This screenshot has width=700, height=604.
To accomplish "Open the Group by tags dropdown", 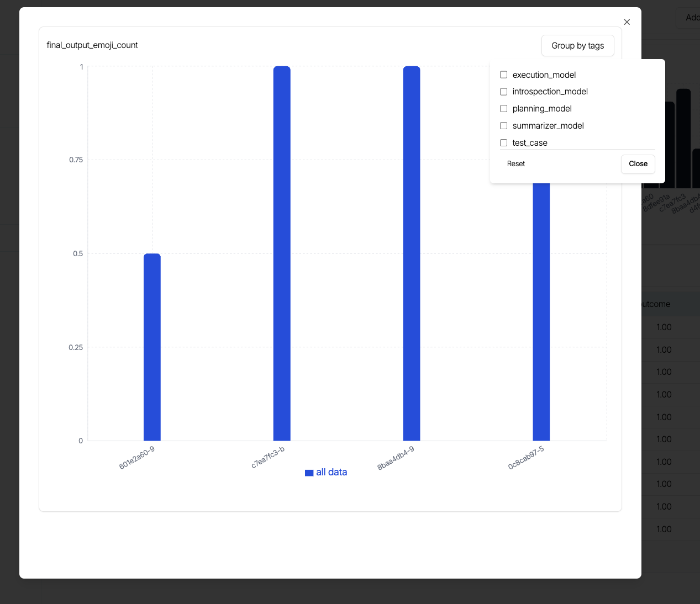I will tap(577, 46).
